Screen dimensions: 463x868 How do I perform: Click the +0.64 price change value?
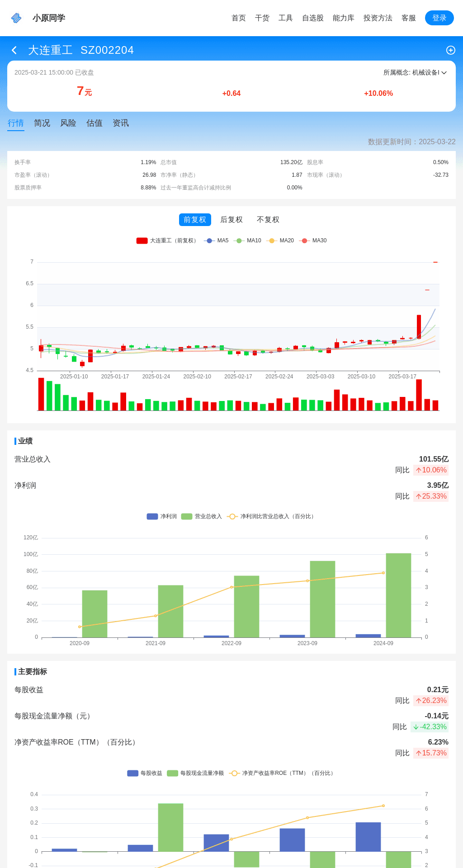231,94
